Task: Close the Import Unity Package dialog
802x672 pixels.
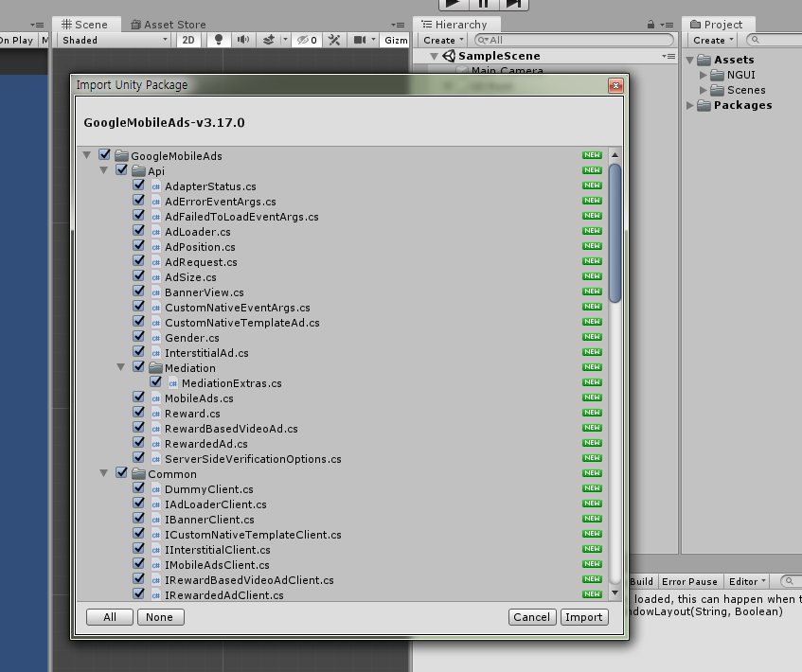Action: (x=615, y=85)
